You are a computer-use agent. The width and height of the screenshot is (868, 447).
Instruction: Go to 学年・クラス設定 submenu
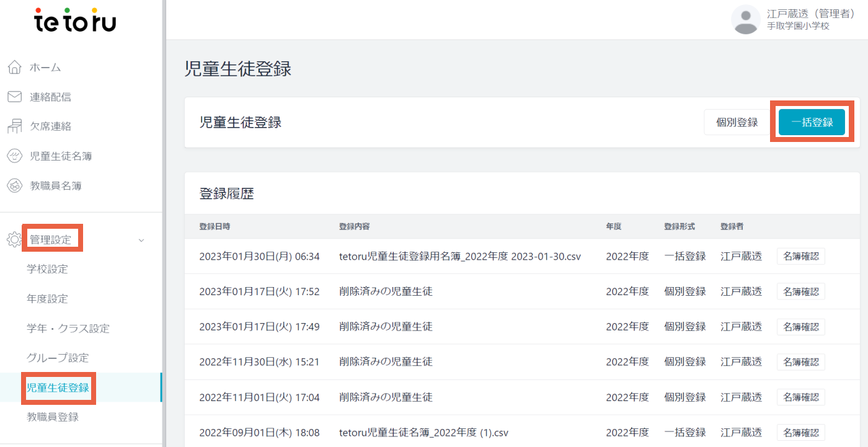[x=68, y=328]
